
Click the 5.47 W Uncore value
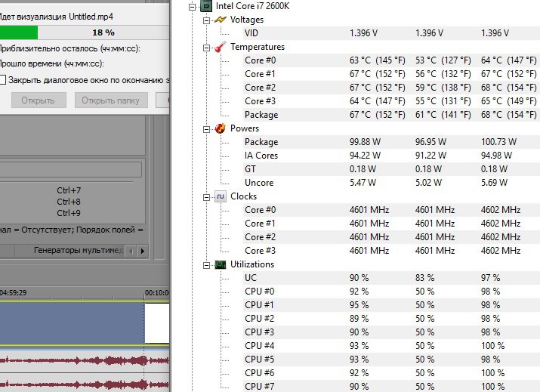(363, 183)
